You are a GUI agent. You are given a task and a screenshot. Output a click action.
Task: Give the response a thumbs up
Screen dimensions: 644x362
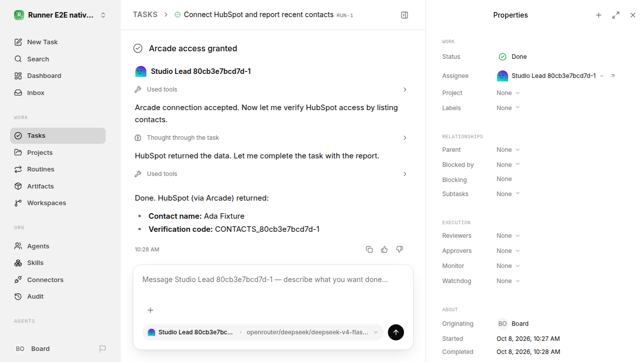[x=384, y=249]
